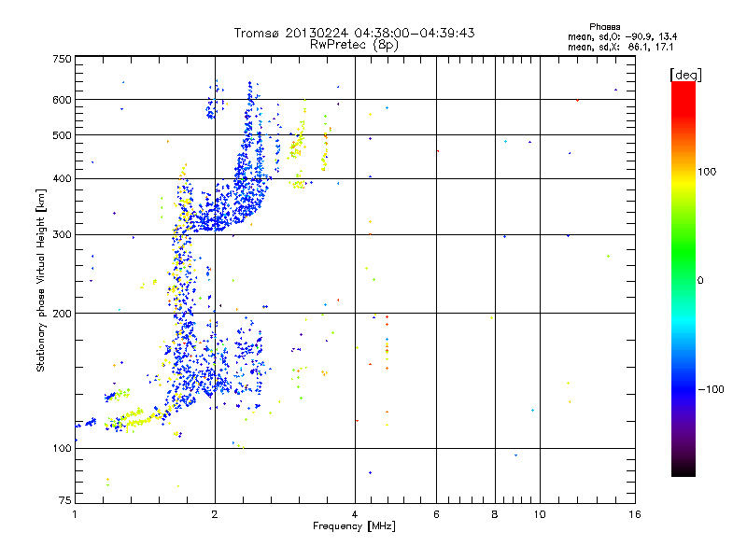Image resolution: width=747 pixels, height=560 pixels.
Task: Click the '100' colorbar tick label
Action: (707, 172)
